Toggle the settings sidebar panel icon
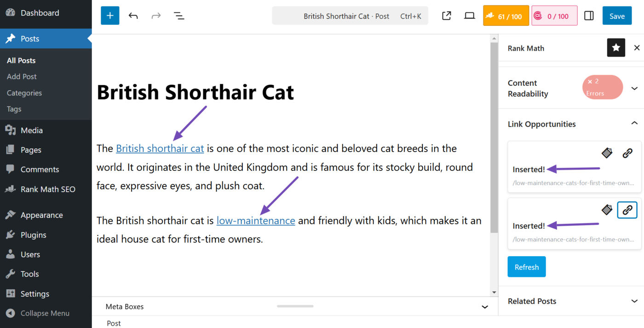 click(589, 15)
